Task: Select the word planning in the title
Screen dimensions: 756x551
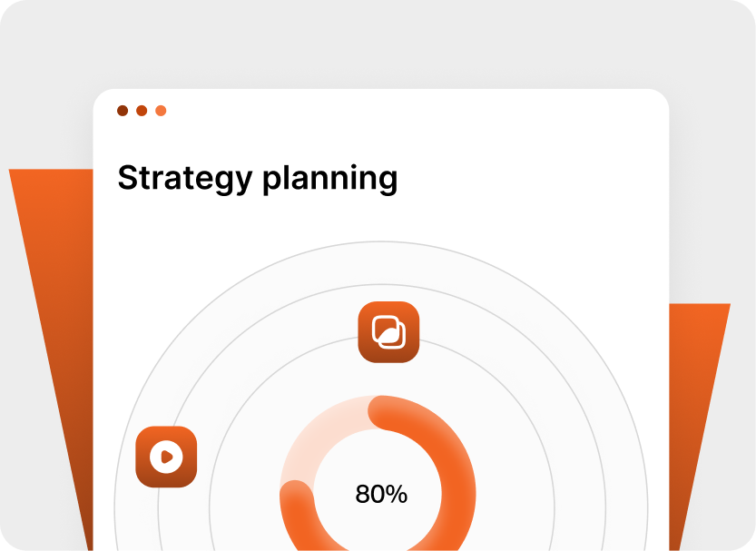Action: coord(329,178)
